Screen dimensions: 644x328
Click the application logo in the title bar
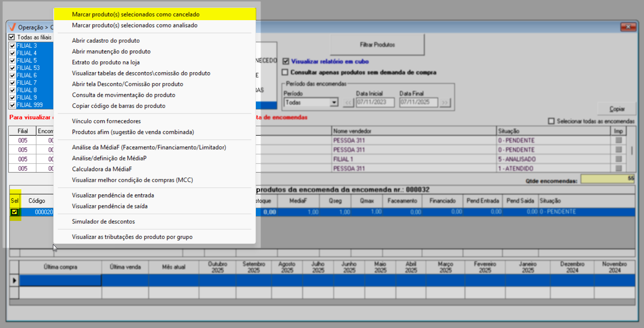click(12, 27)
